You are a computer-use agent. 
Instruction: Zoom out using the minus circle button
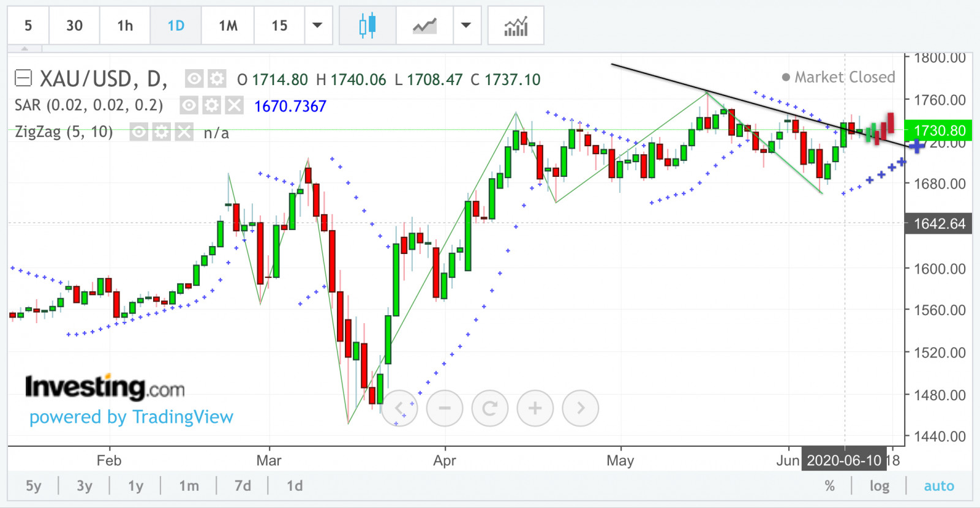445,408
